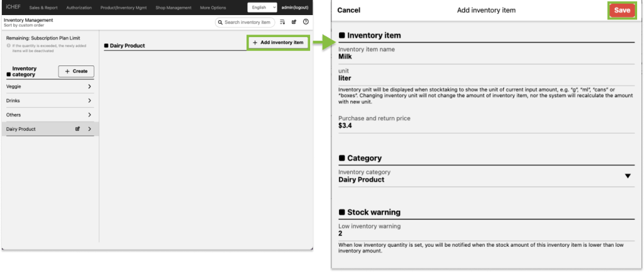Open the Inventory category dropdown arrow
The image size is (644, 272).
[627, 176]
